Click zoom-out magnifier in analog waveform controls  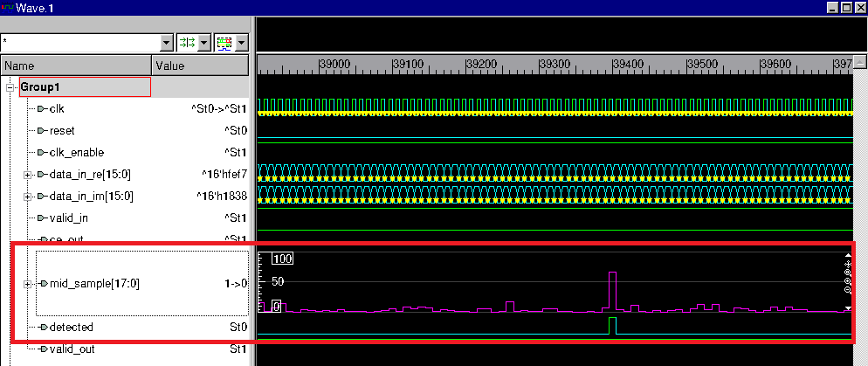click(848, 290)
